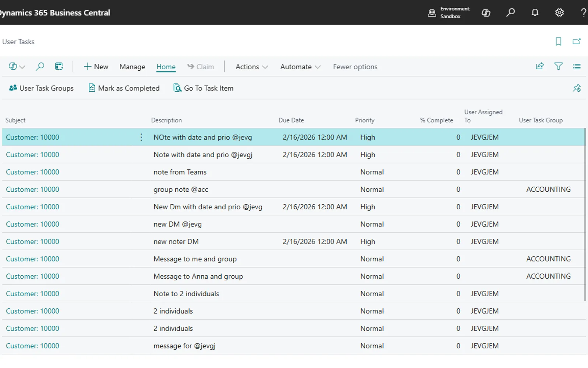Click the Priority column header
The height and width of the screenshot is (368, 588).
click(x=365, y=120)
